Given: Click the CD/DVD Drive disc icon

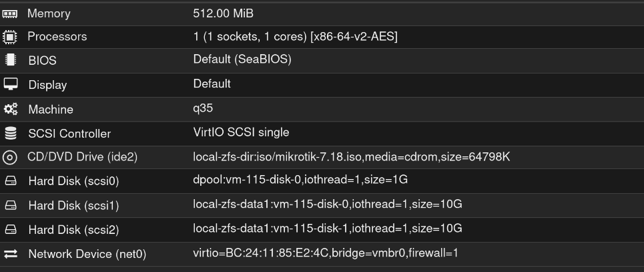Looking at the screenshot, I should pyautogui.click(x=10, y=157).
